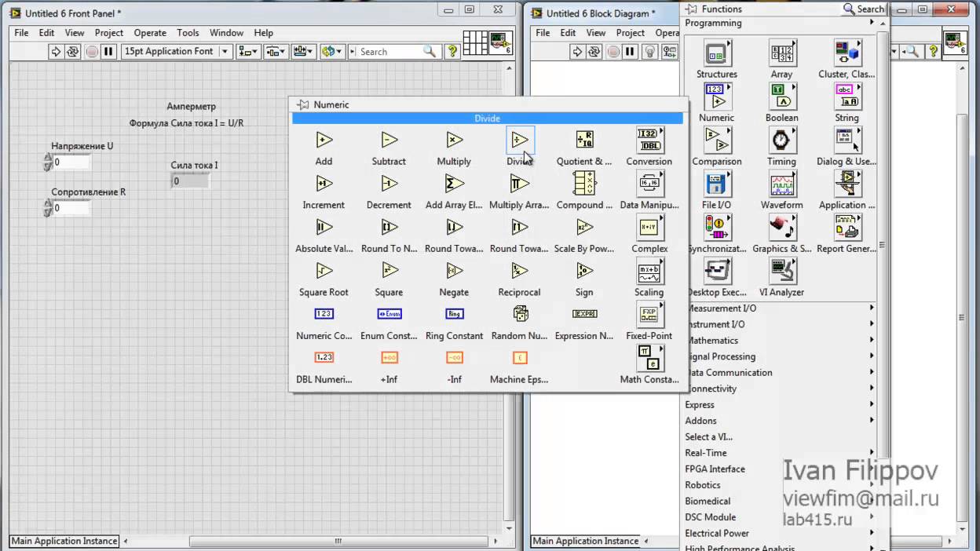Open Operate menu in Front Panel
The width and height of the screenshot is (980, 551).
coord(150,33)
